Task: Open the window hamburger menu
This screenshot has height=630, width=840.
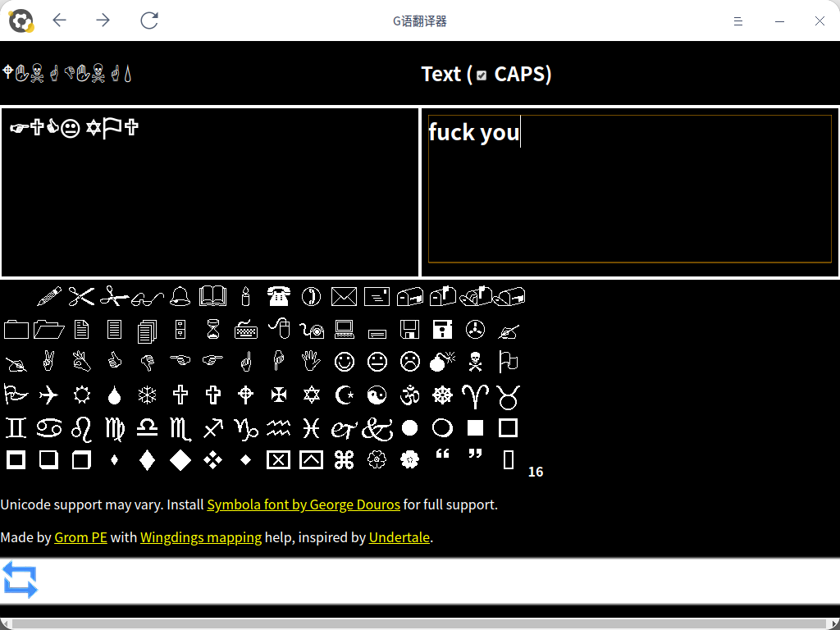Action: click(x=738, y=21)
